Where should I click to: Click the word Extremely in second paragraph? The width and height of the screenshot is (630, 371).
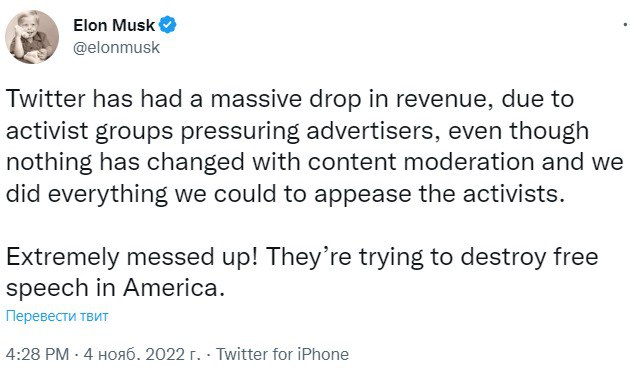(62, 257)
